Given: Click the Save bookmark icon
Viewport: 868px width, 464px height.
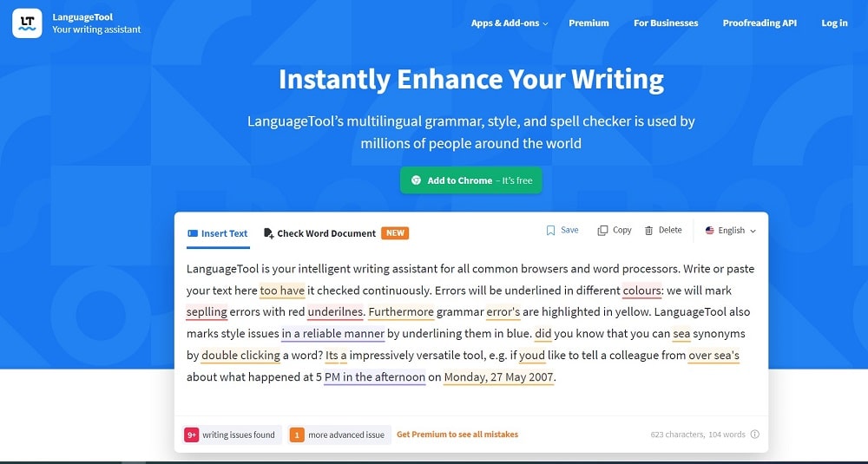Looking at the screenshot, I should coord(550,231).
